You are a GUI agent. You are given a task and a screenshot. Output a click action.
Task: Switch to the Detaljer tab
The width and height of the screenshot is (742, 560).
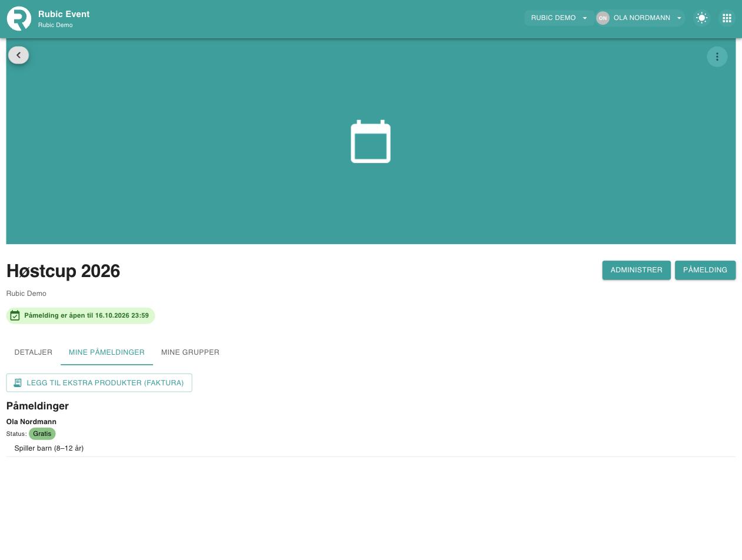(x=34, y=352)
